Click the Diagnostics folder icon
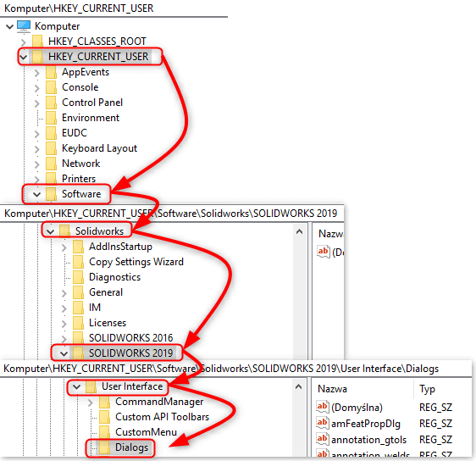 78,277
